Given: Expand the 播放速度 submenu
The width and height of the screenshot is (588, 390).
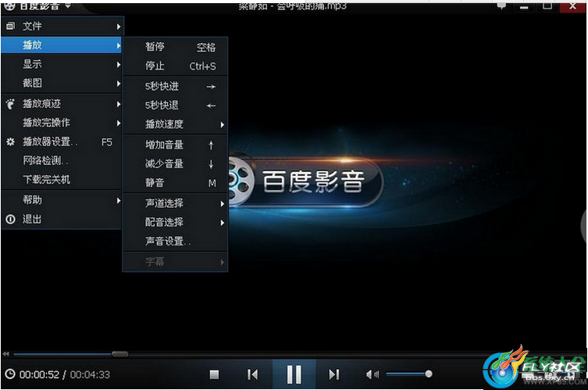Looking at the screenshot, I should pyautogui.click(x=176, y=124).
